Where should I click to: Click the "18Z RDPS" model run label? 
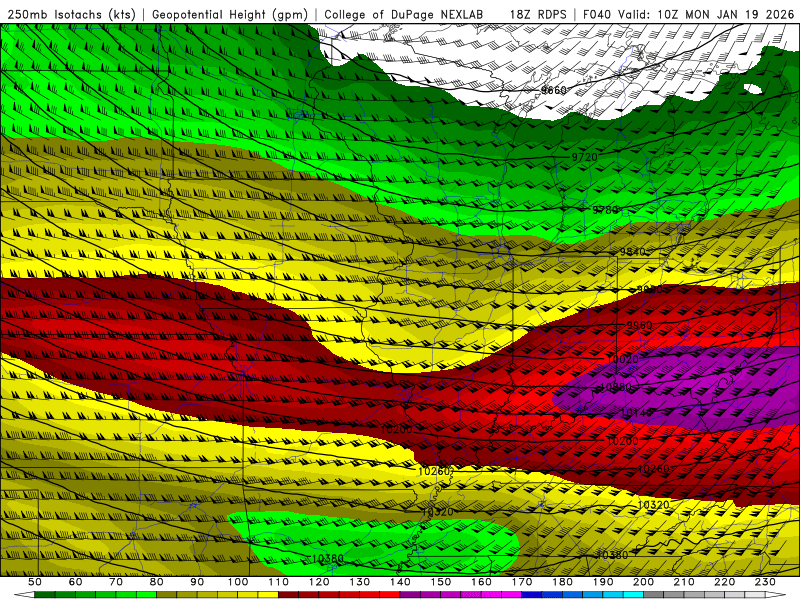pyautogui.click(x=538, y=14)
